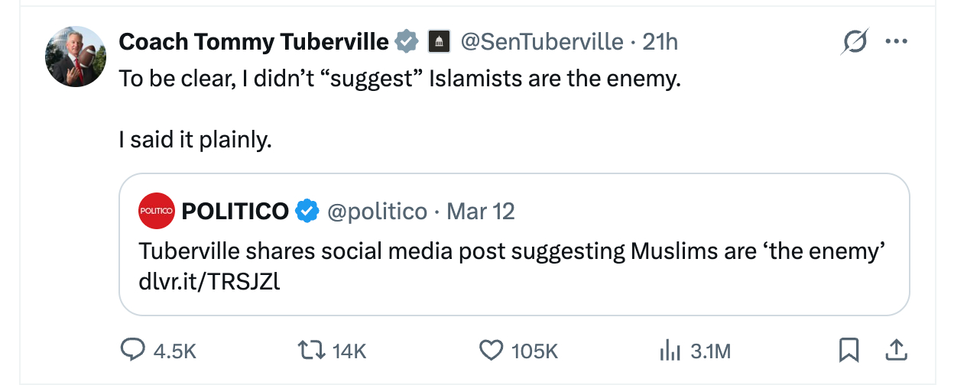View post analytics showing 3.1M views

coord(670,351)
